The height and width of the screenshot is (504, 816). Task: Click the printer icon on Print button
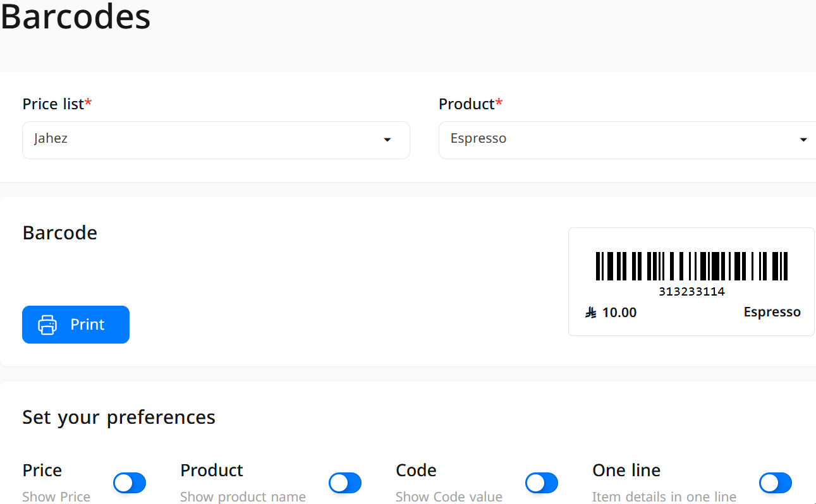47,325
